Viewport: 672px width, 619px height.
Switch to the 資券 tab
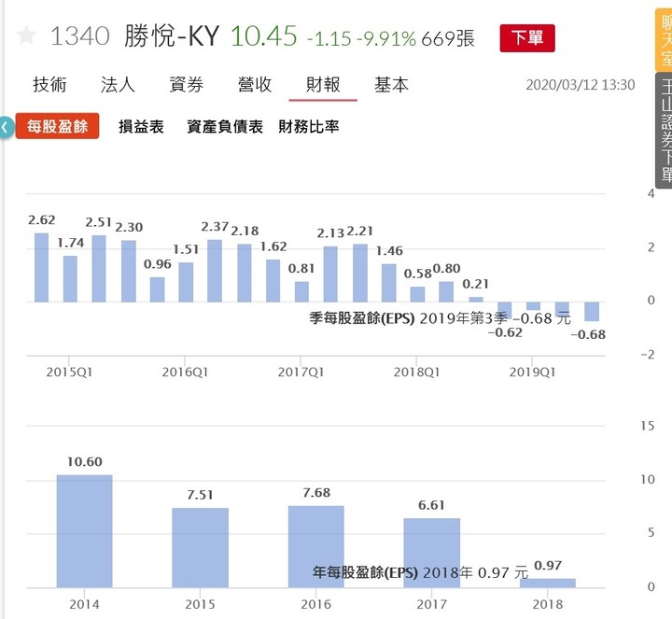186,84
